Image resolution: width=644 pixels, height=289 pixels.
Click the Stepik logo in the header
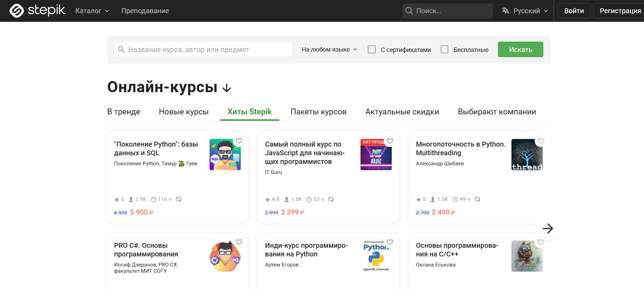(x=37, y=11)
